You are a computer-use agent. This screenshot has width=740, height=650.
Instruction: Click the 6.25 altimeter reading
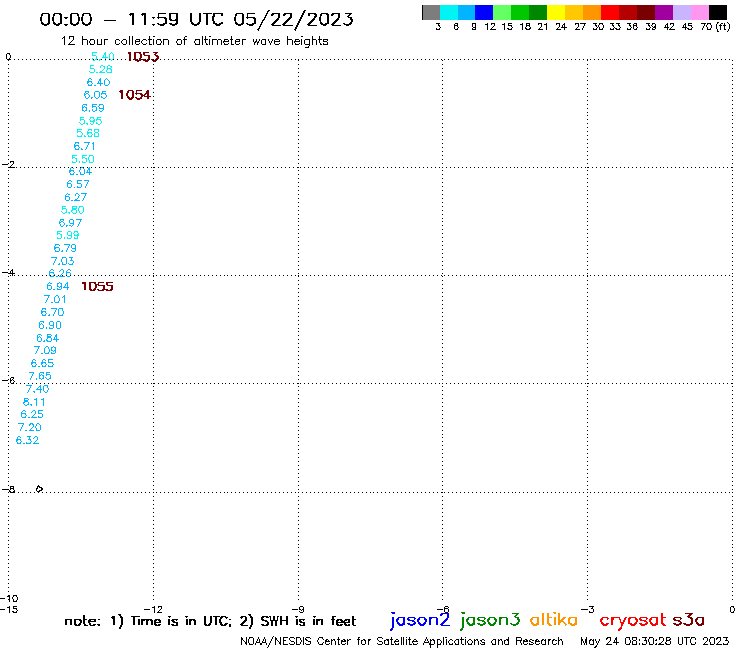coord(32,414)
